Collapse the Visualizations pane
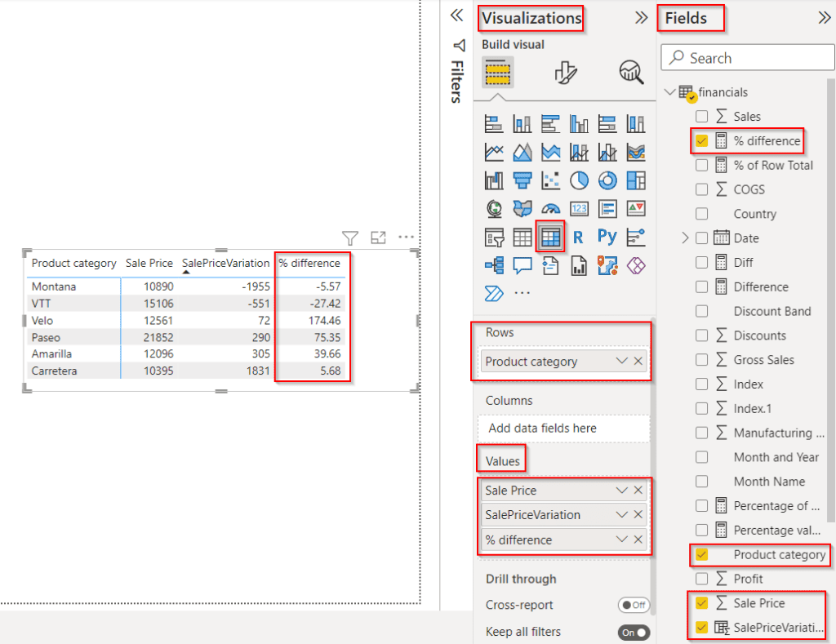 641,18
